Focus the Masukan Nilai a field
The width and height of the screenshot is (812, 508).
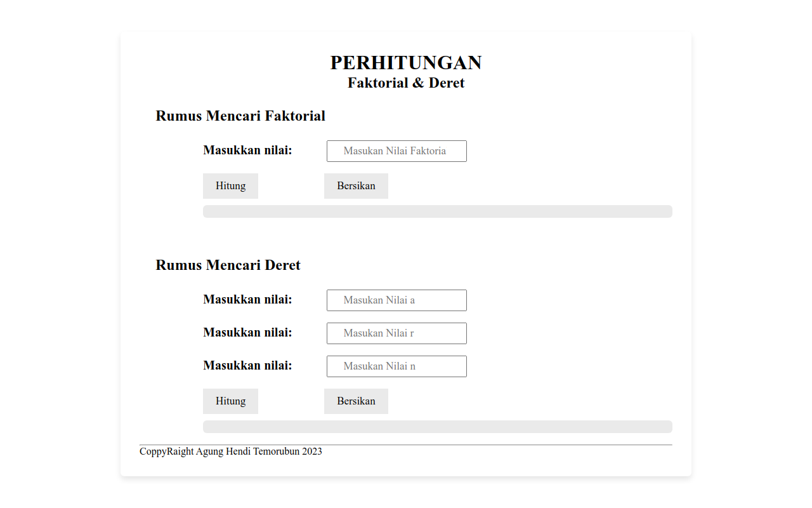click(x=396, y=300)
